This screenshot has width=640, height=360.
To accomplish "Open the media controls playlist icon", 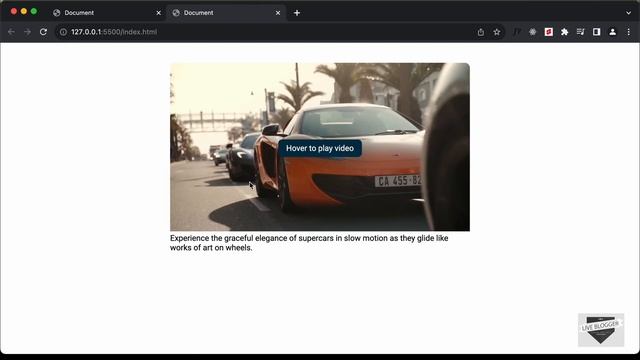I will point(580,32).
